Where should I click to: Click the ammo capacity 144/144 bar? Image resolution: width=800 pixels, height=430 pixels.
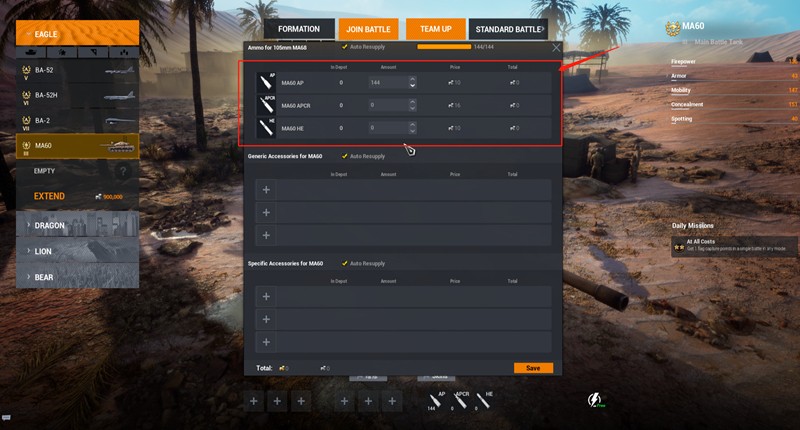point(444,47)
